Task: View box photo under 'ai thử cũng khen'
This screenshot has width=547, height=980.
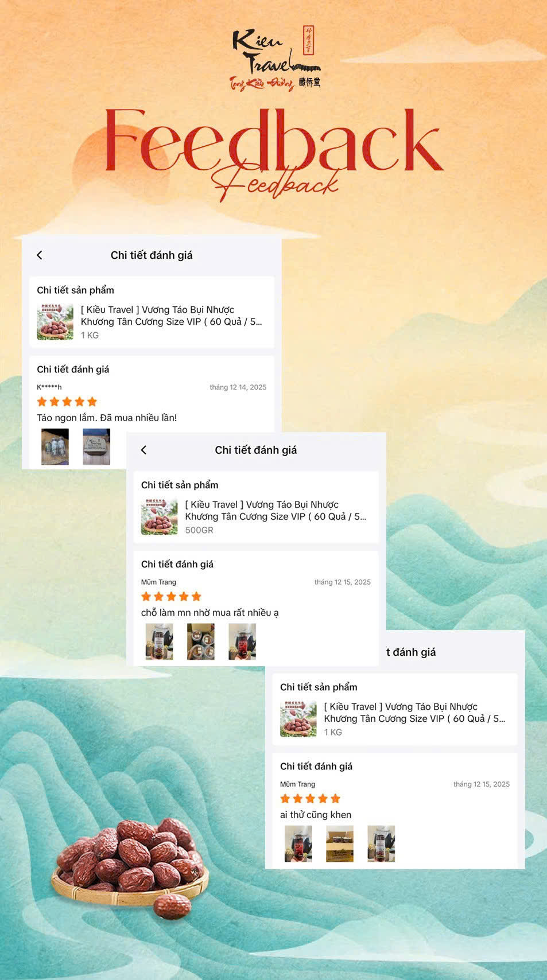Action: click(340, 843)
